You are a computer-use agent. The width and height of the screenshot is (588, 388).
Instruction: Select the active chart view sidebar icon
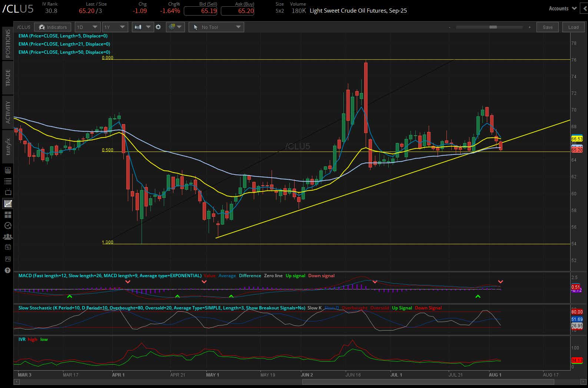coord(8,203)
